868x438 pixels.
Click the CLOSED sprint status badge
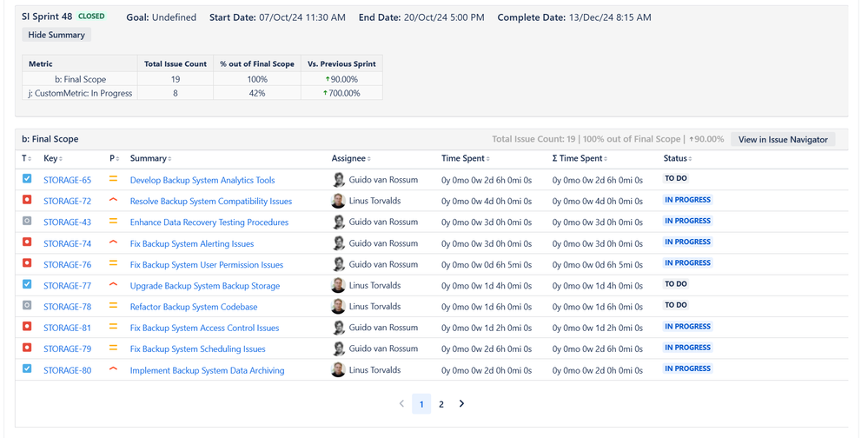click(x=91, y=17)
